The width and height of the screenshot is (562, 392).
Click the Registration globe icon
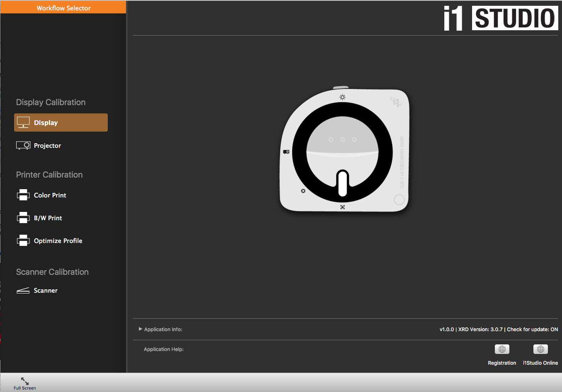(502, 349)
